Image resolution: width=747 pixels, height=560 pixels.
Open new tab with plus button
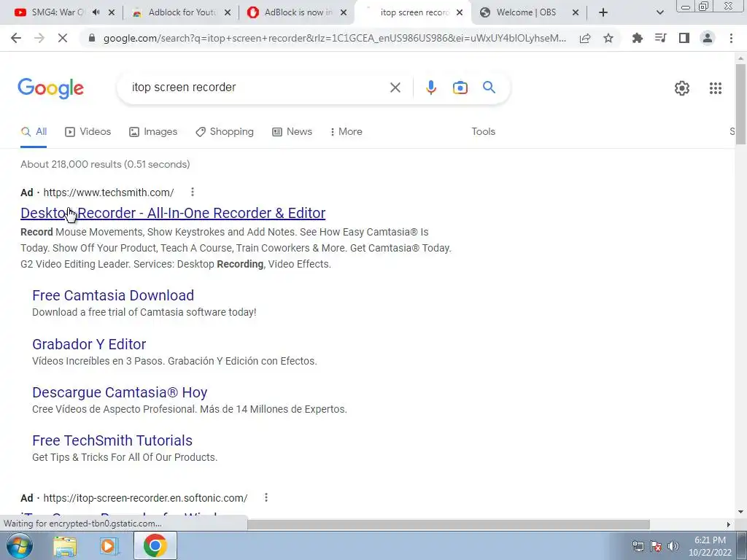coord(603,12)
